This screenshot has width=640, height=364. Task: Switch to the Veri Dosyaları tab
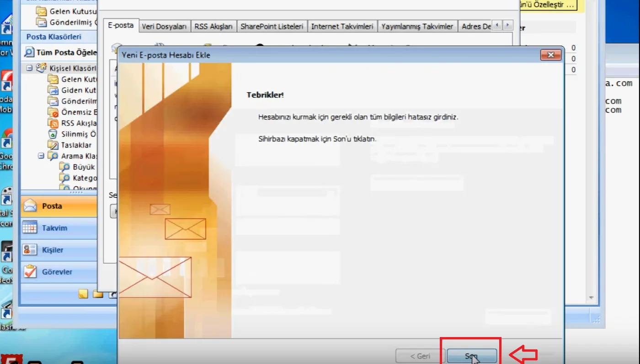[164, 26]
